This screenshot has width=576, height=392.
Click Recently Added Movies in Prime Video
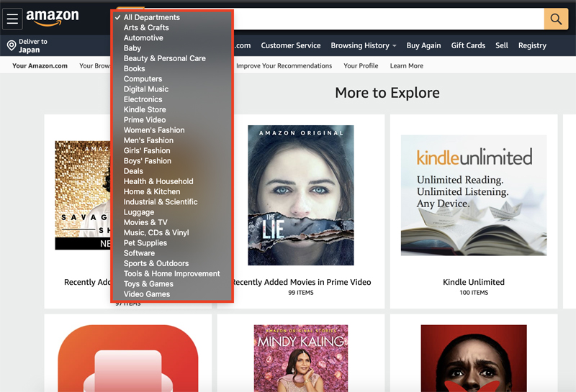[x=302, y=282]
